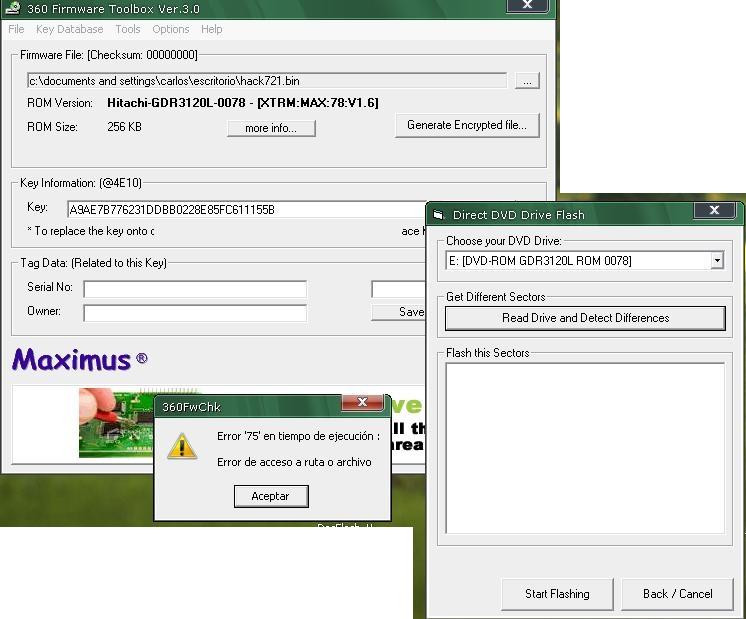Image resolution: width=746 pixels, height=619 pixels.
Task: Click the 'Choose your DVD Drive:' label
Action: click(504, 241)
